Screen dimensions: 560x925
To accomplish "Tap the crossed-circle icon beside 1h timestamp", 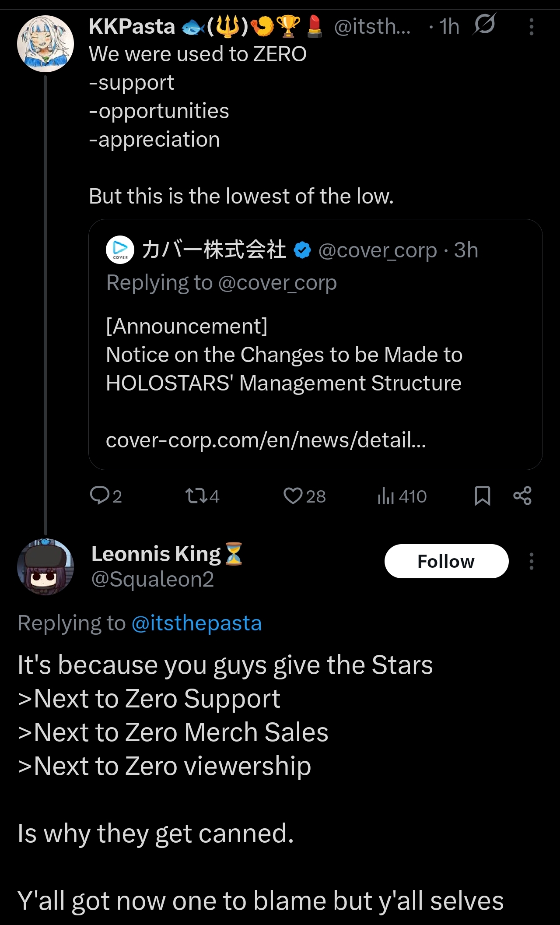I will point(484,24).
